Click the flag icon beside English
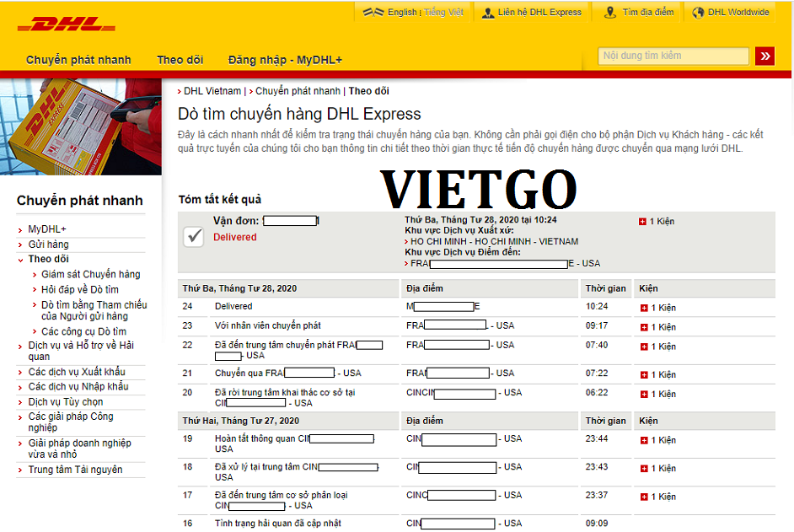Viewport: 794px width, 532px height. [x=373, y=12]
